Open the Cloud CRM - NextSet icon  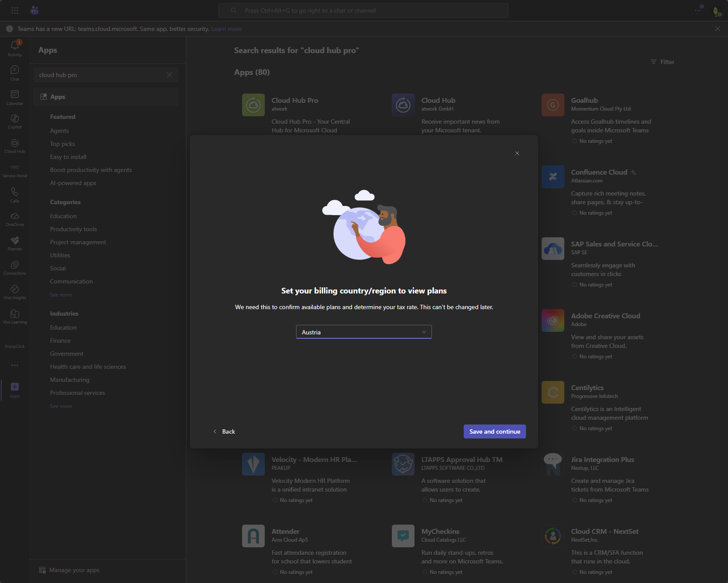click(553, 536)
